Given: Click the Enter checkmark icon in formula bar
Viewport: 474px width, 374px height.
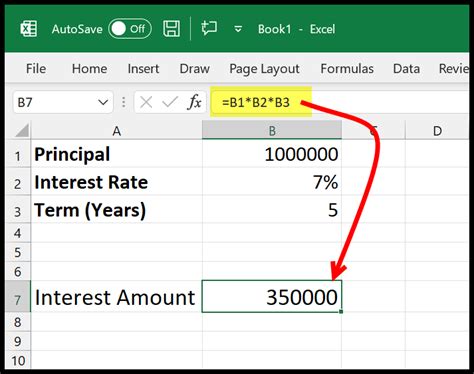Looking at the screenshot, I should [170, 102].
